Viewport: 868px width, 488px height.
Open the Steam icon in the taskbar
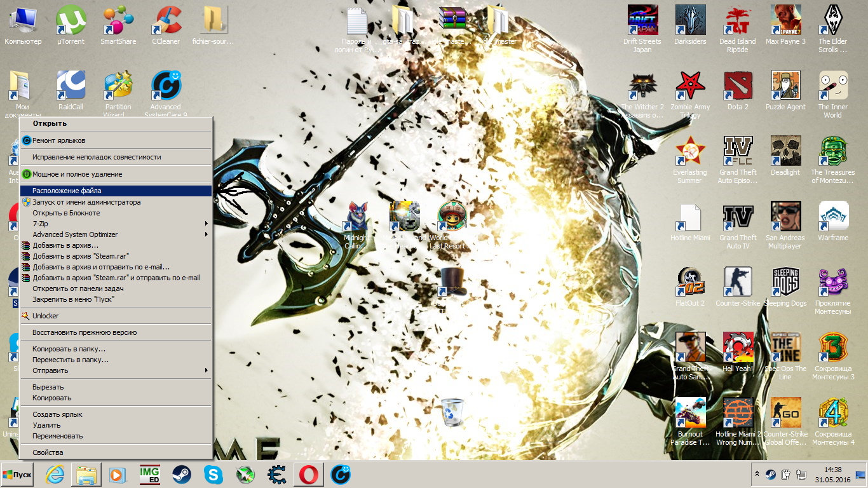[182, 475]
